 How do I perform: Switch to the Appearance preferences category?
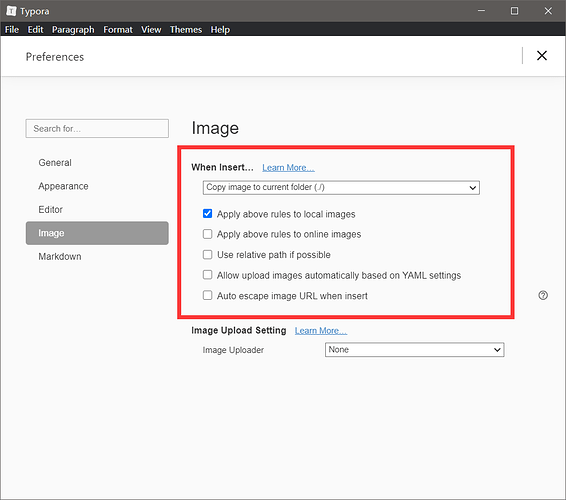pos(63,186)
